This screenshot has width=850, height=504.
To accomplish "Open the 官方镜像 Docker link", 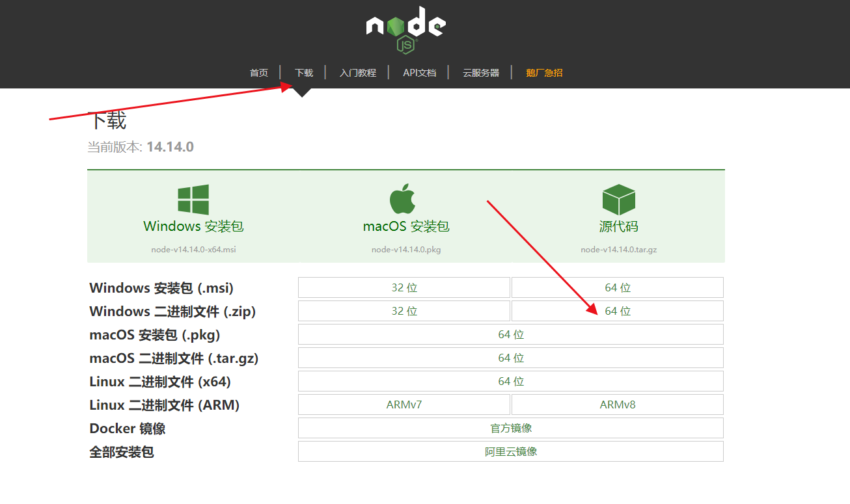I will 511,428.
